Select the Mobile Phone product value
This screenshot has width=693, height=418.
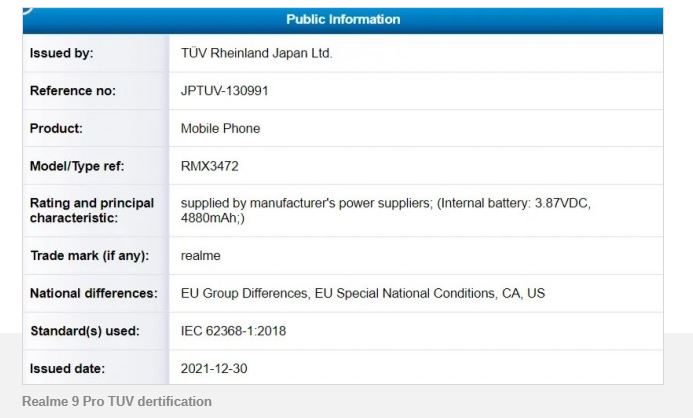tap(220, 129)
